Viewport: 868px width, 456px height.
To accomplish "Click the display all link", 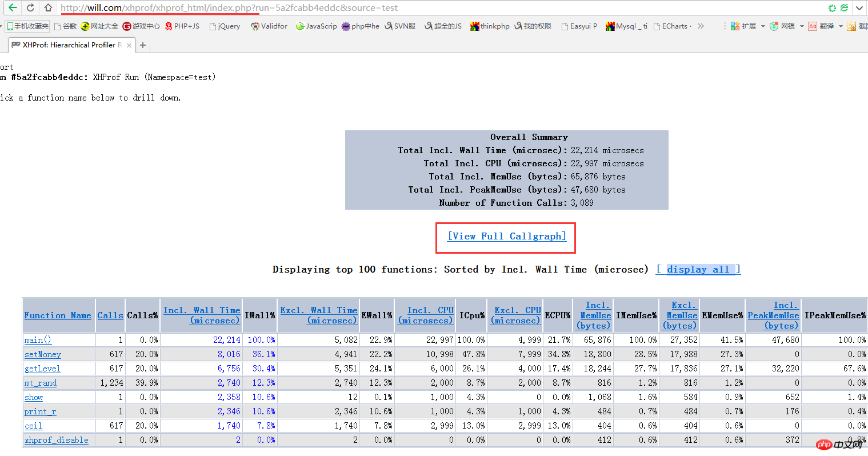I will pyautogui.click(x=698, y=269).
